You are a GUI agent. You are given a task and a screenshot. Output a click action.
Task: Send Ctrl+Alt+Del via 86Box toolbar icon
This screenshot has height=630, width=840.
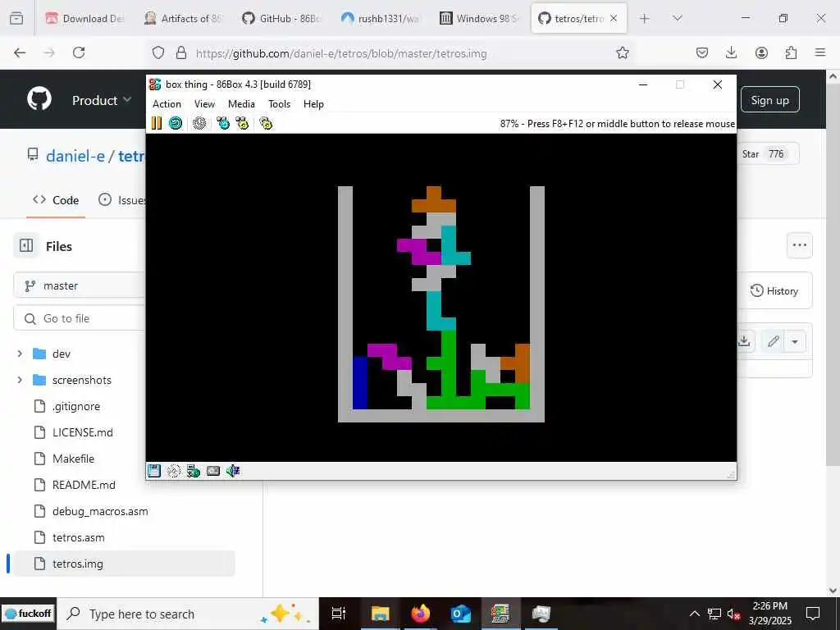(x=223, y=123)
